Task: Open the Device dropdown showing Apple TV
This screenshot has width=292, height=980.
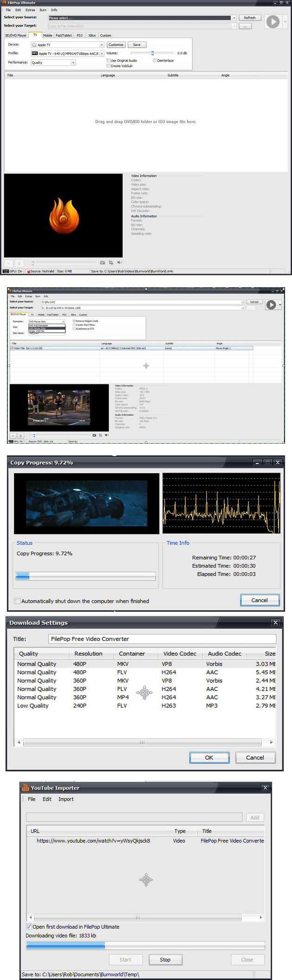Action: tap(102, 45)
